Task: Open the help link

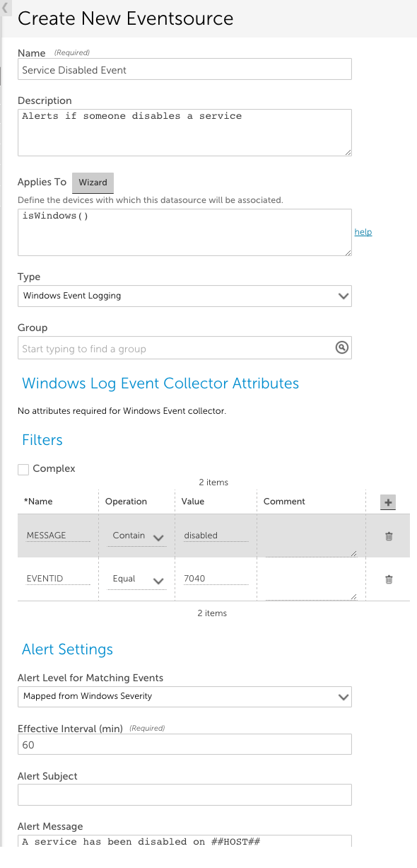Action: [363, 232]
